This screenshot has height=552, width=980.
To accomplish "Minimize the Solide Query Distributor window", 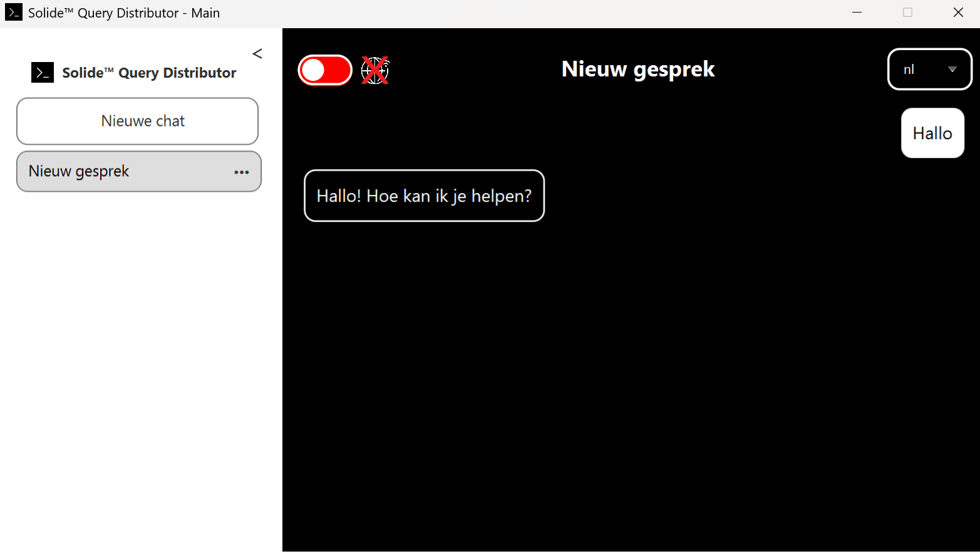I will coord(857,13).
